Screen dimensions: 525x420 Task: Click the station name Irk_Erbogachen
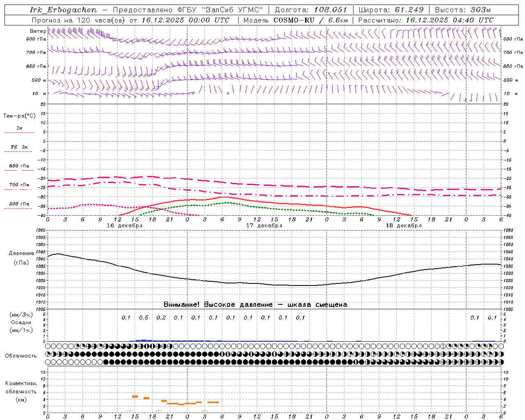[63, 10]
